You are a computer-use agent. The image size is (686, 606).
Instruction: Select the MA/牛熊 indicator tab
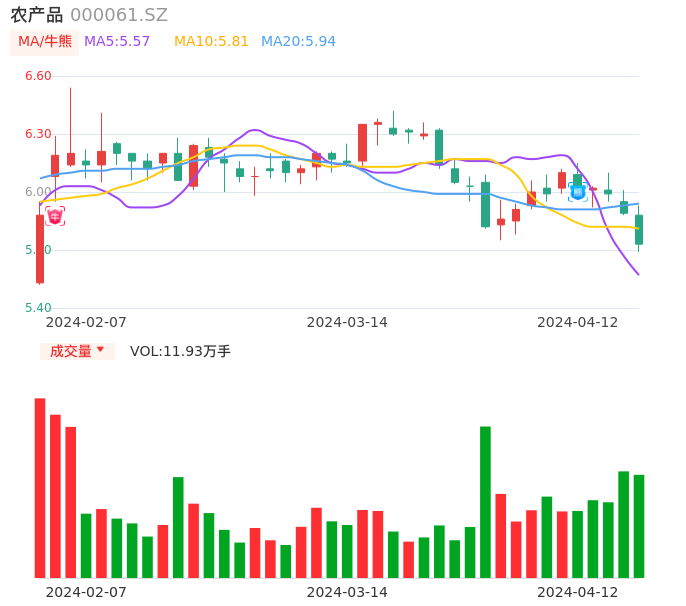45,42
